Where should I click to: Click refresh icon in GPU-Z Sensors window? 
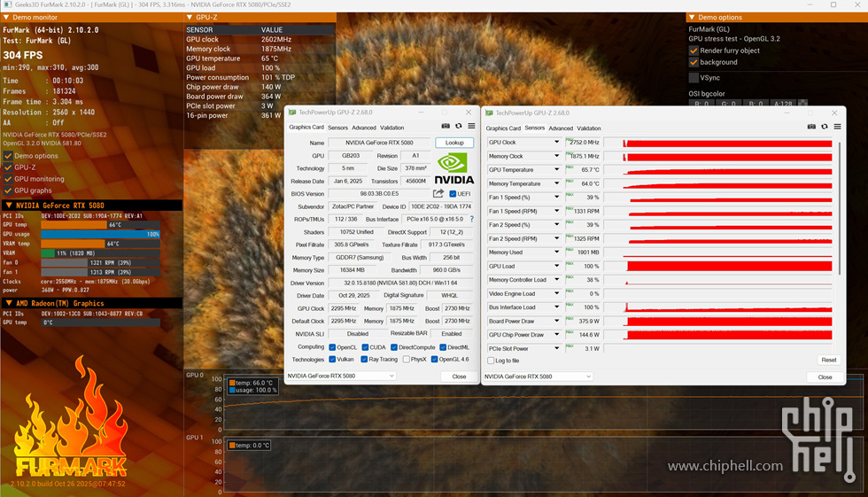(824, 127)
